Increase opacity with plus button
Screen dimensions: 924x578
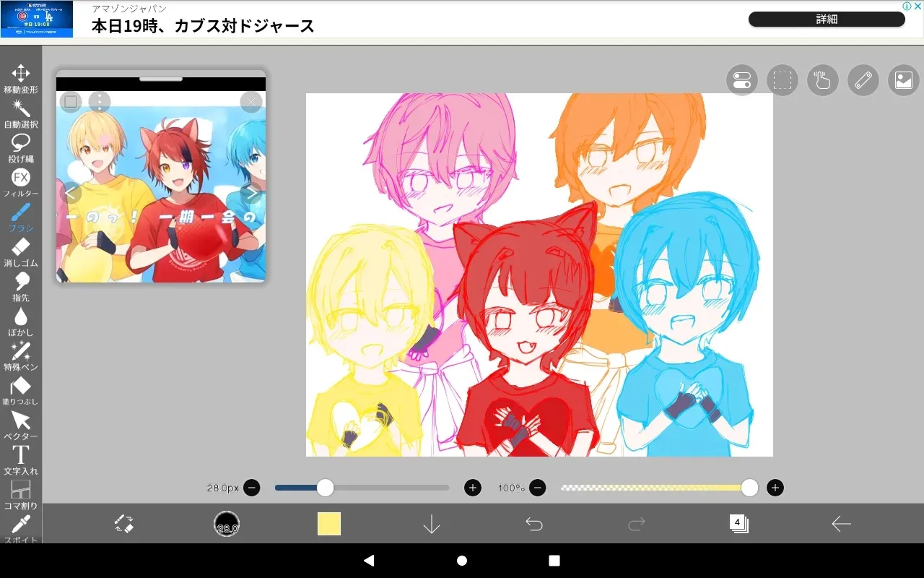775,488
